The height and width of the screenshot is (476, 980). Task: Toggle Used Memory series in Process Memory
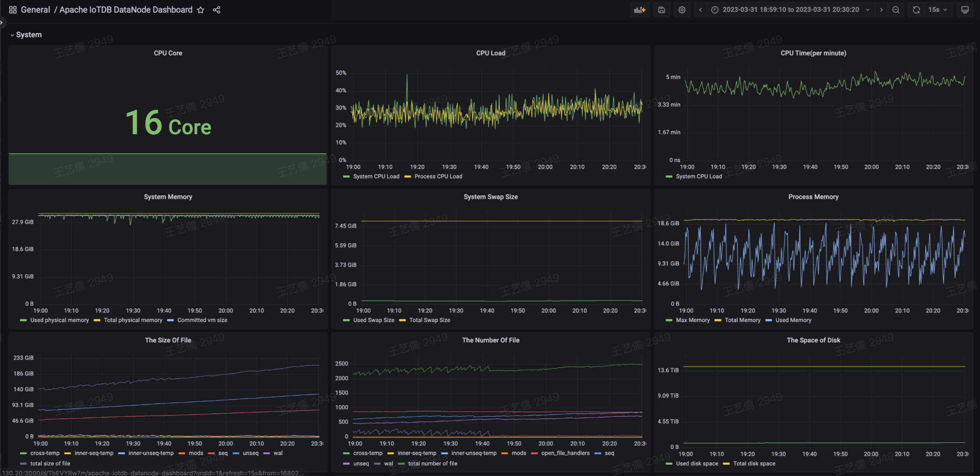(793, 320)
